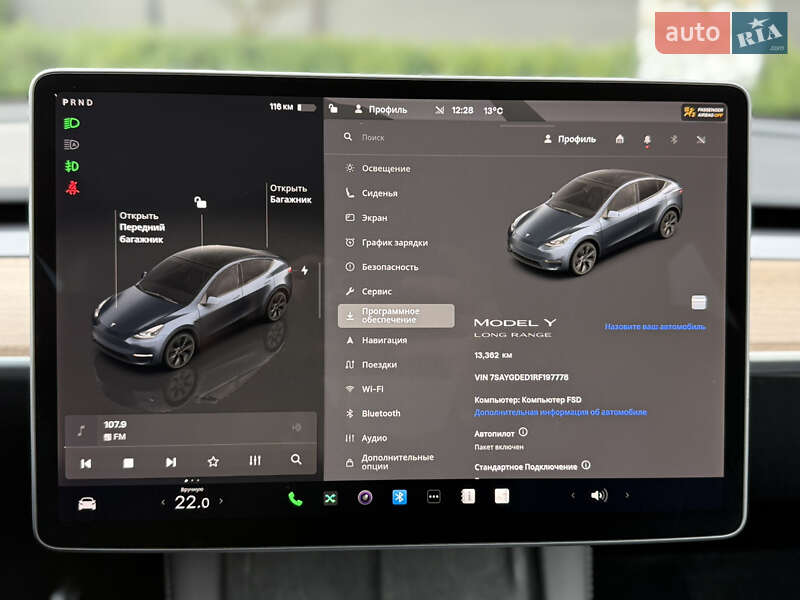Adjust the volume speaker control

(x=600, y=495)
